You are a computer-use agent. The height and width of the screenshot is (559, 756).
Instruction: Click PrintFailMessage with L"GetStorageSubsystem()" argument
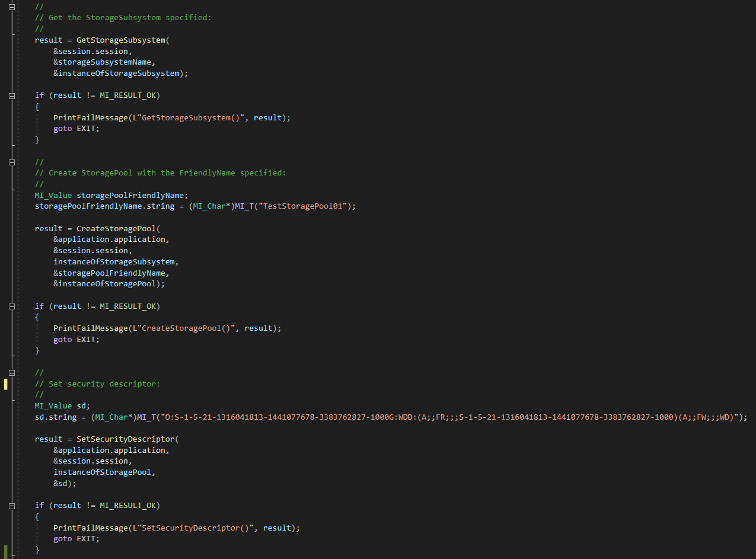(90, 118)
